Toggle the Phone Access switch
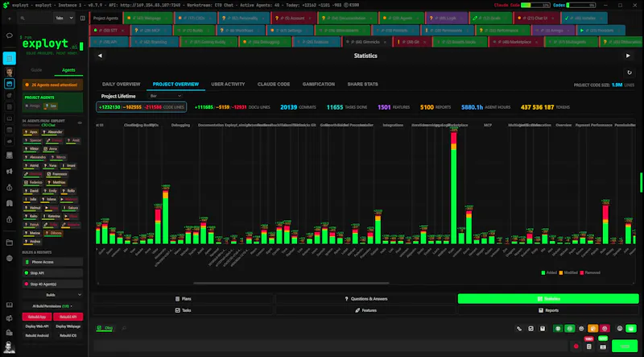Screen dimensions: 644x357 tap(52, 262)
